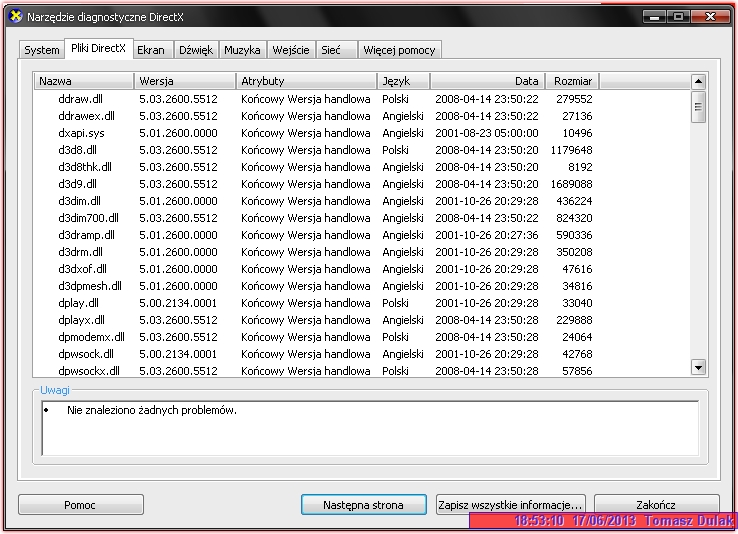738x534 pixels.
Task: Open the Więcej pomocy tab
Action: tap(399, 50)
